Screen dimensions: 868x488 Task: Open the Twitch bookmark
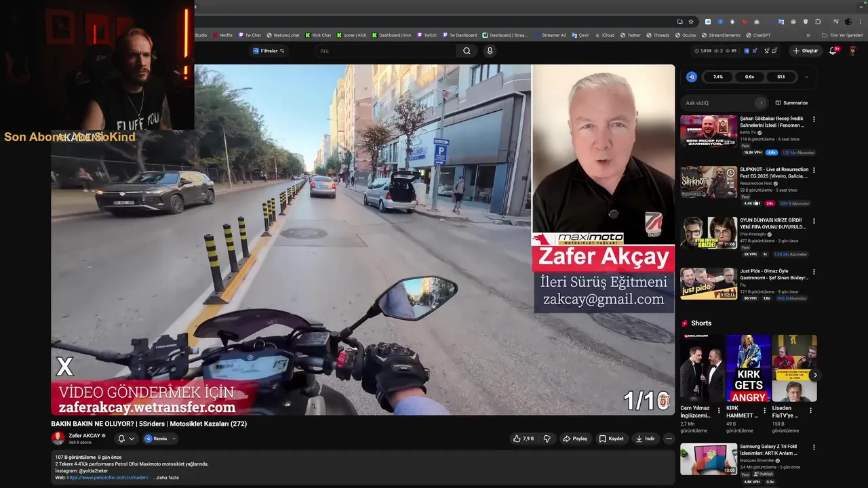coord(427,35)
